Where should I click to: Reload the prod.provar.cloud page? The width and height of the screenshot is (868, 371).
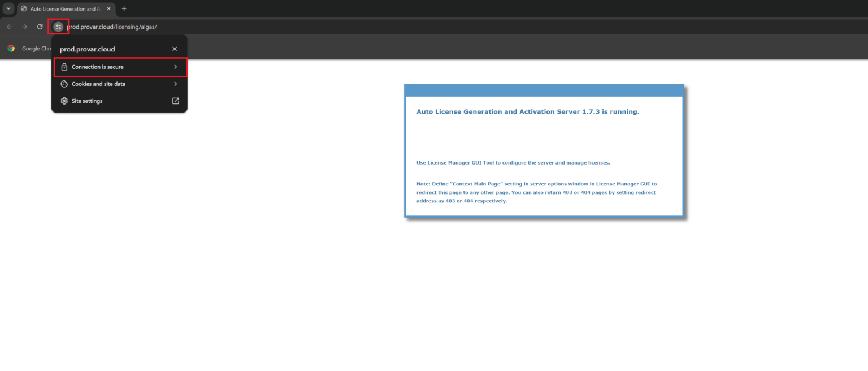click(40, 26)
